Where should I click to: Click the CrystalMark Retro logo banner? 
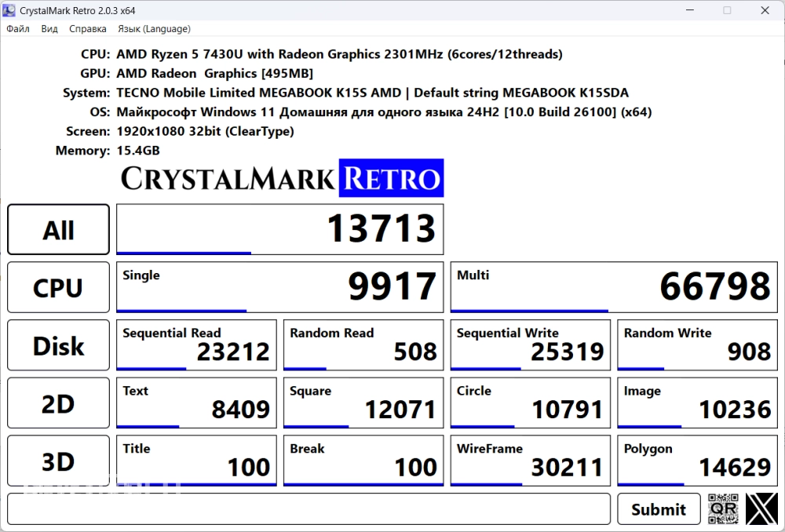coord(282,178)
